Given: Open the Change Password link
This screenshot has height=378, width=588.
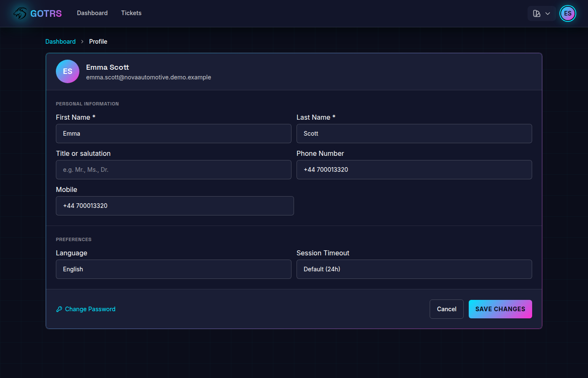Looking at the screenshot, I should 90,309.
